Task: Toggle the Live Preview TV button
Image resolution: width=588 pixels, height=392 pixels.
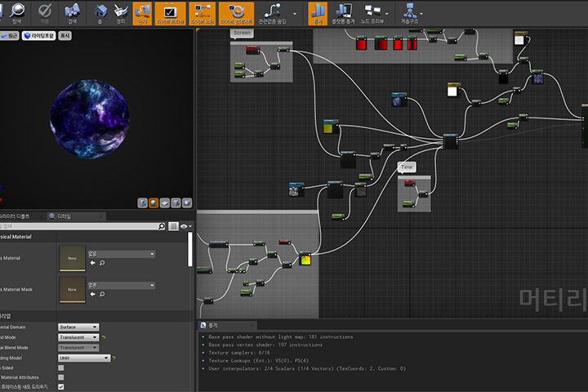Action: coord(170,13)
